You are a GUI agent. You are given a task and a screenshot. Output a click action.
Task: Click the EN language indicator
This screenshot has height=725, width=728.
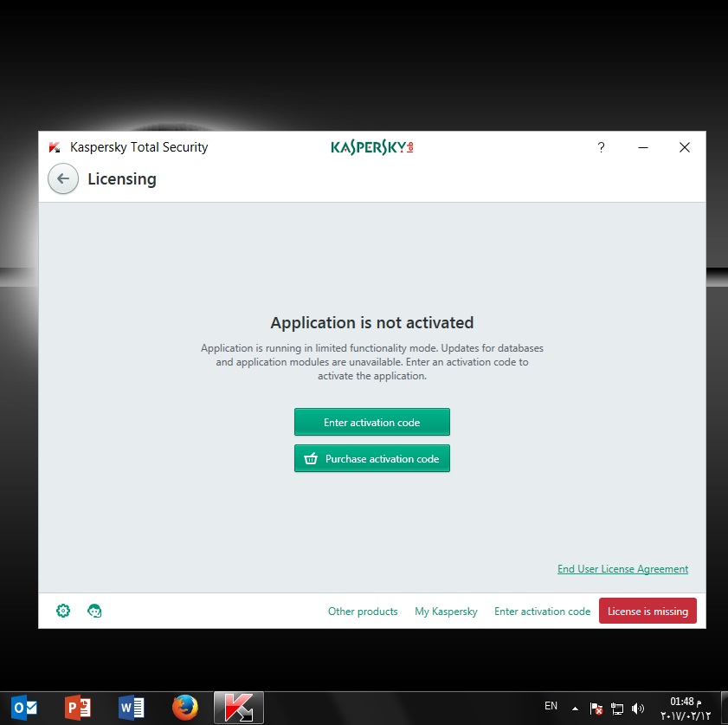point(551,706)
